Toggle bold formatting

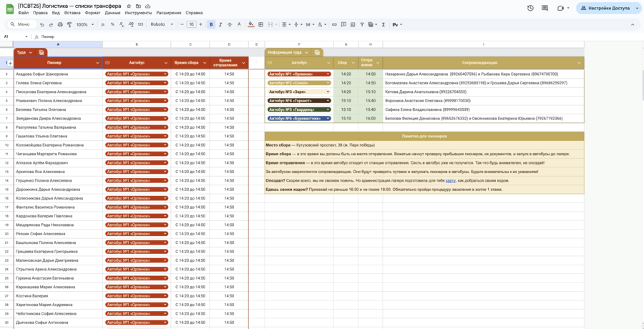point(211,24)
